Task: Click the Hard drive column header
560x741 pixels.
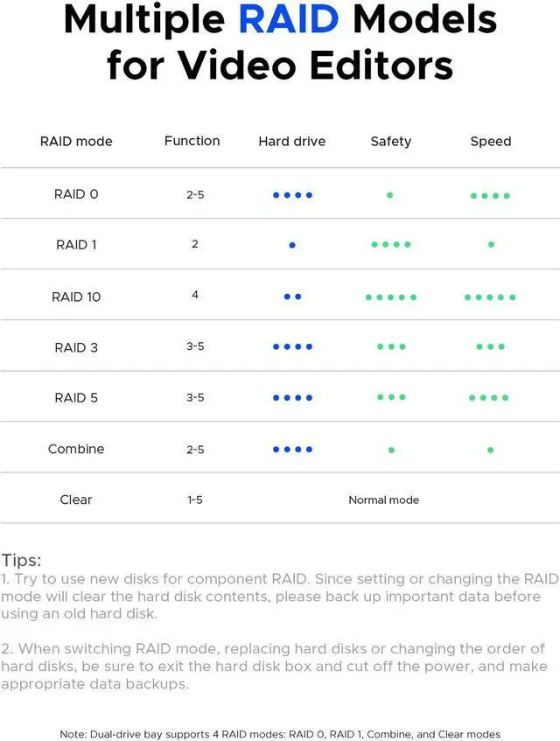Action: 291,142
